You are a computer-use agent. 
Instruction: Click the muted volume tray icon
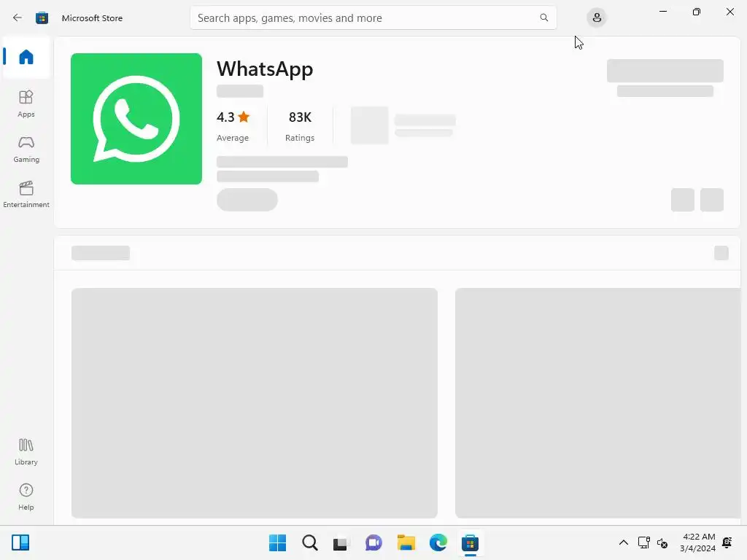662,542
